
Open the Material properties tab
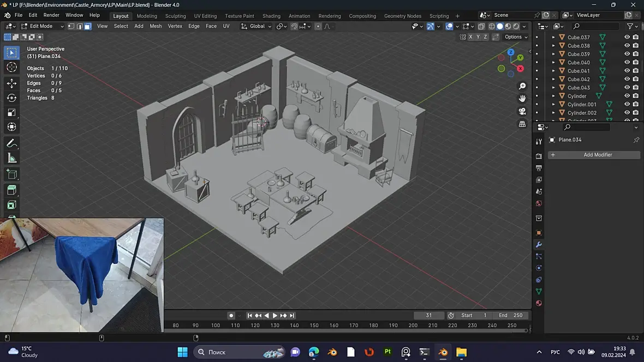coord(539,303)
